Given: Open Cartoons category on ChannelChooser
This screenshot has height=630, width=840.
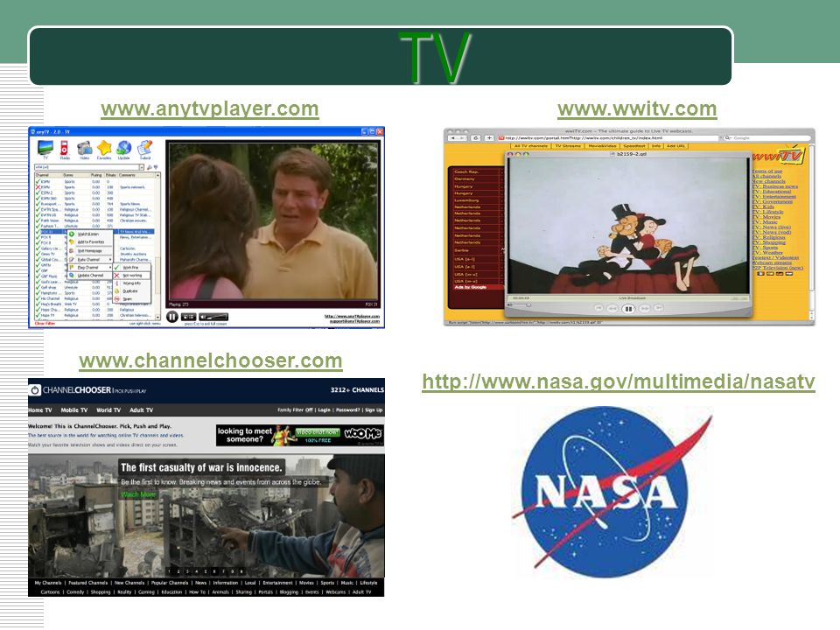Looking at the screenshot, I should click(51, 592).
